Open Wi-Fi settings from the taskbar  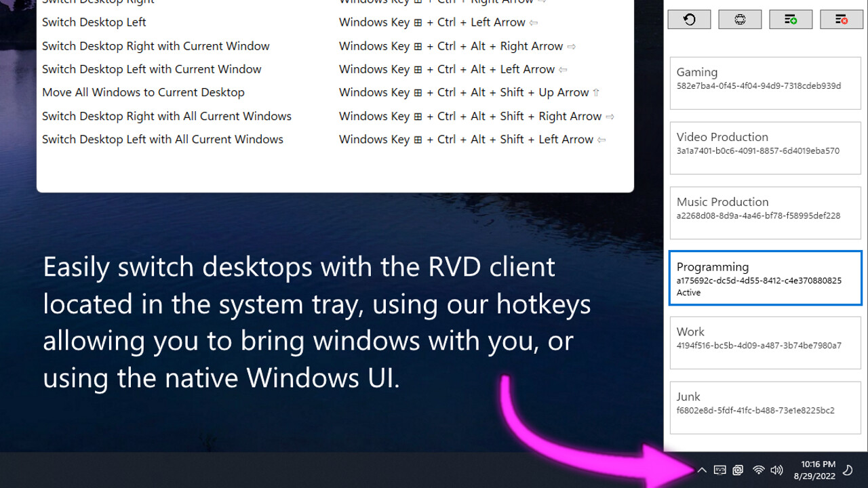point(757,470)
